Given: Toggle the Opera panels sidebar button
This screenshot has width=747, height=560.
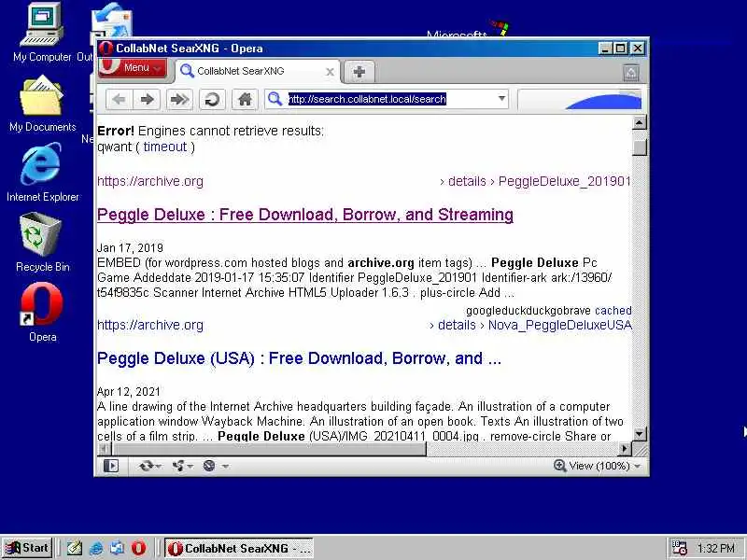Looking at the screenshot, I should [111, 466].
